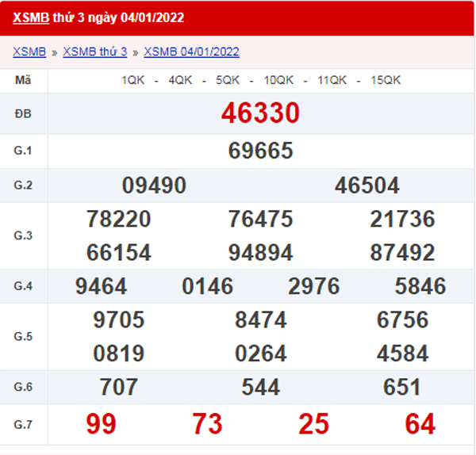The height and width of the screenshot is (455, 476).
Task: Select the special prize number 46330
Action: [260, 113]
